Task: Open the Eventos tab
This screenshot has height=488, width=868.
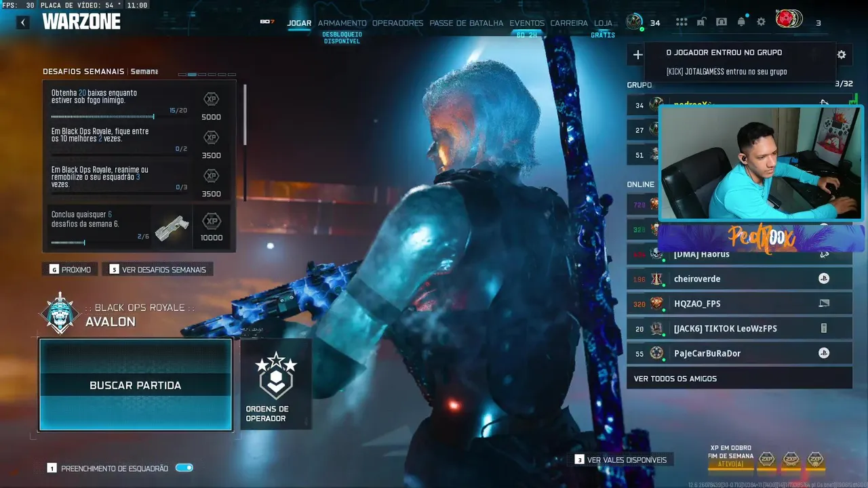Action: coord(527,23)
